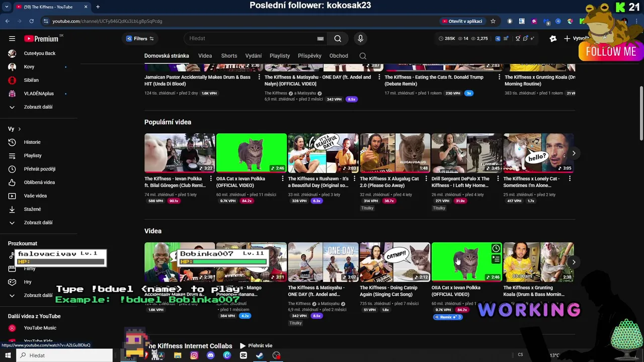Switch to the Videa channel tab

[x=205, y=56]
